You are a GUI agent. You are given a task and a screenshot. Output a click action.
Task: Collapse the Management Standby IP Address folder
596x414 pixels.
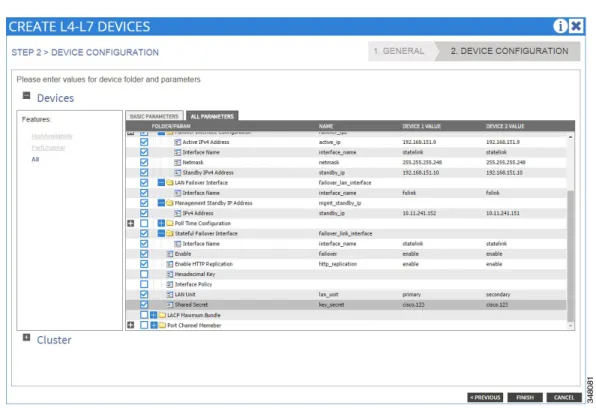click(161, 203)
